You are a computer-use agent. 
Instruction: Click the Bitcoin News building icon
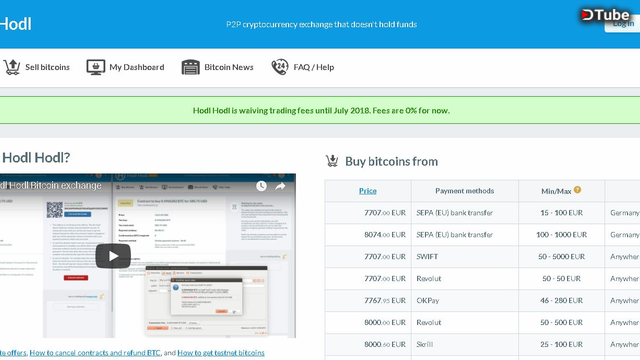click(x=191, y=67)
